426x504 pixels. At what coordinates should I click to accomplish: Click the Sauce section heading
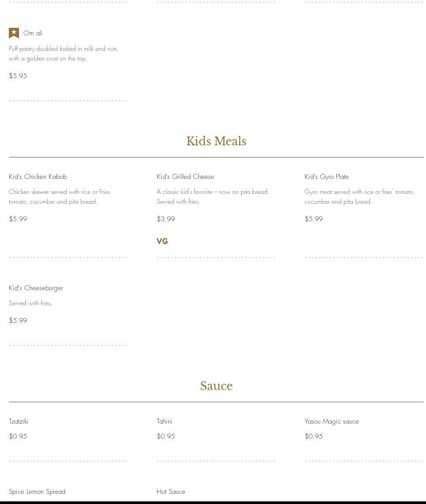216,386
